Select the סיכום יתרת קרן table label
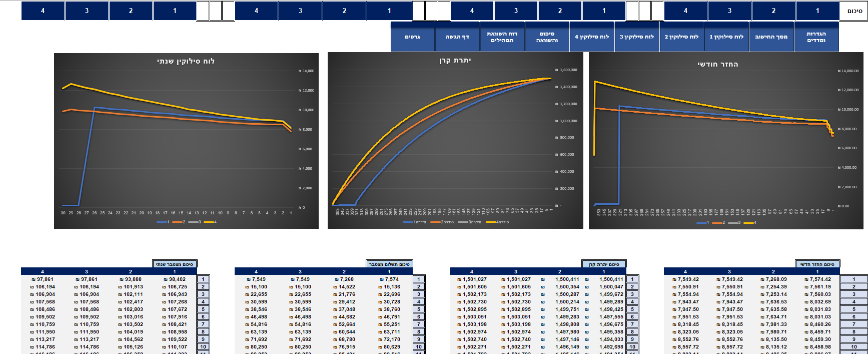The height and width of the screenshot is (354, 868). tap(604, 264)
